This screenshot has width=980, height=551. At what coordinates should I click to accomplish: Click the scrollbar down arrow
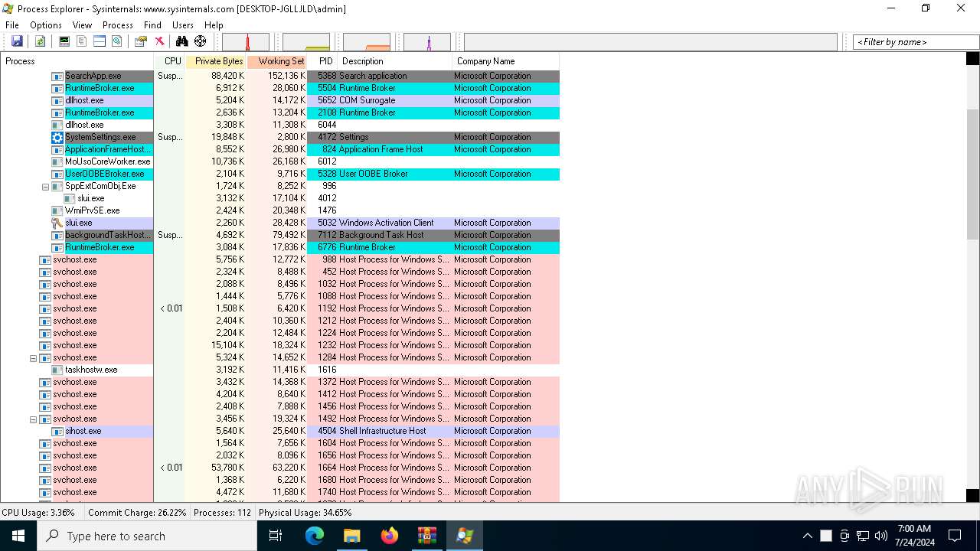(972, 496)
